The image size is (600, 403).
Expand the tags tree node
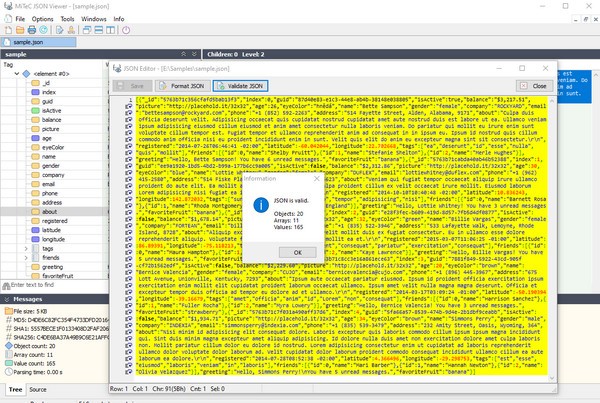pyautogui.click(x=26, y=248)
